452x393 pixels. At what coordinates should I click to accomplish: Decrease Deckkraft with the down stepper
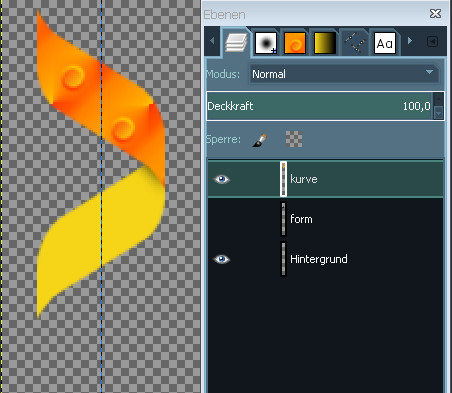point(439,113)
